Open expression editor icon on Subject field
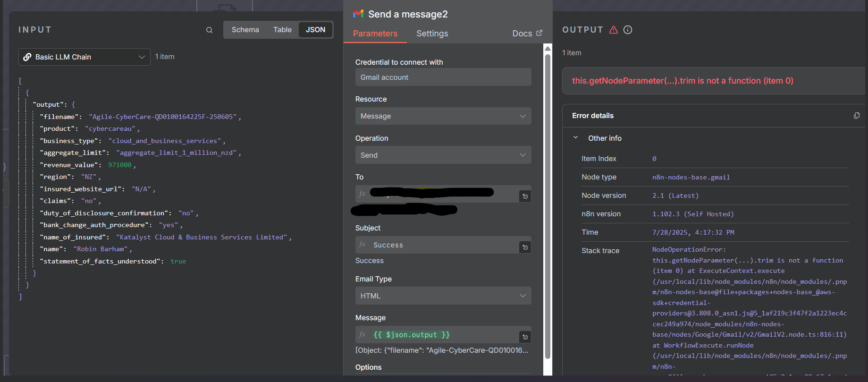 [525, 247]
